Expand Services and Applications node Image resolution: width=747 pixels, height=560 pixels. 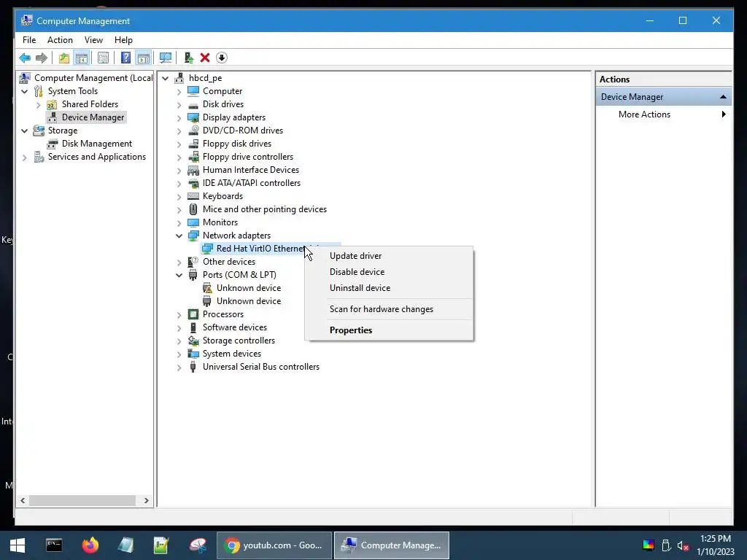tap(25, 157)
